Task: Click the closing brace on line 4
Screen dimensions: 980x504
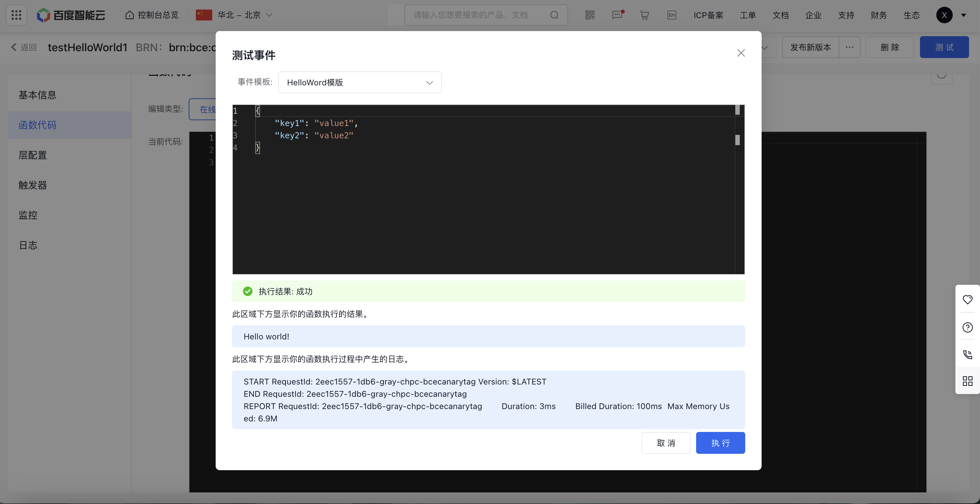Action: point(258,147)
